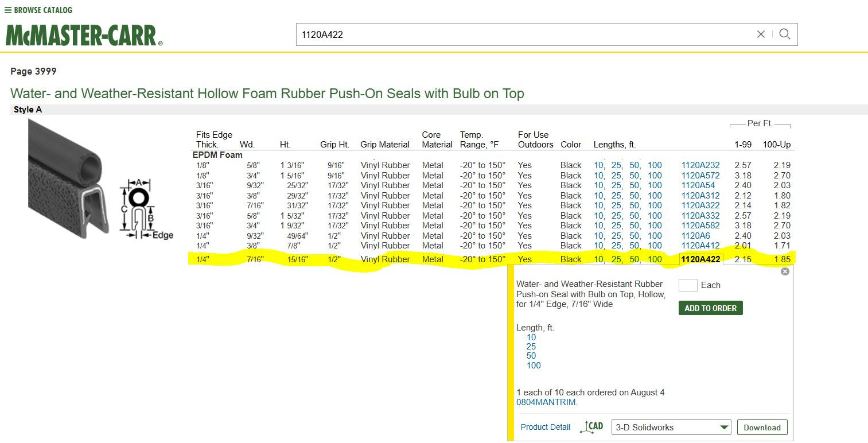The image size is (868, 443).
Task: Open part number 1120A6
Action: pos(696,236)
